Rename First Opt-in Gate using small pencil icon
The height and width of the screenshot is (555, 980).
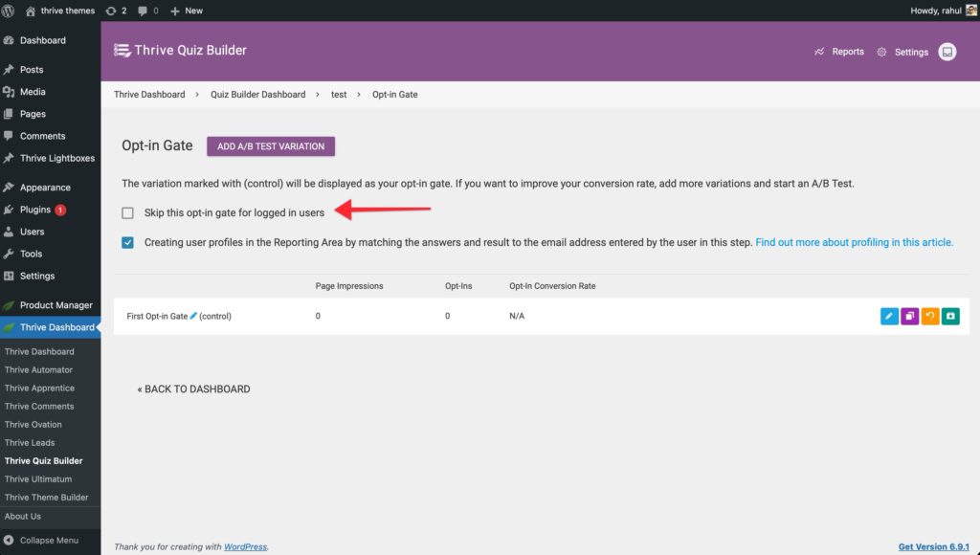pos(193,316)
